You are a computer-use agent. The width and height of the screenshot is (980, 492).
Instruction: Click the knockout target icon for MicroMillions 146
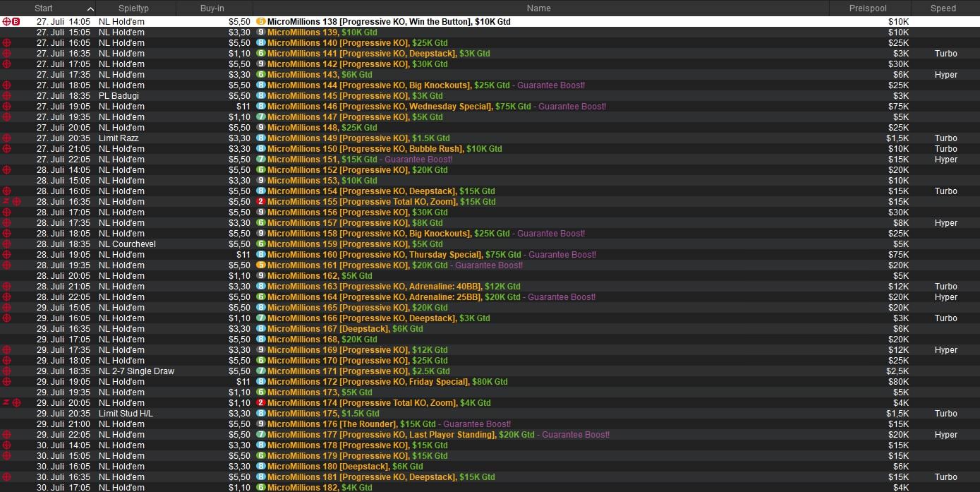[x=7, y=107]
